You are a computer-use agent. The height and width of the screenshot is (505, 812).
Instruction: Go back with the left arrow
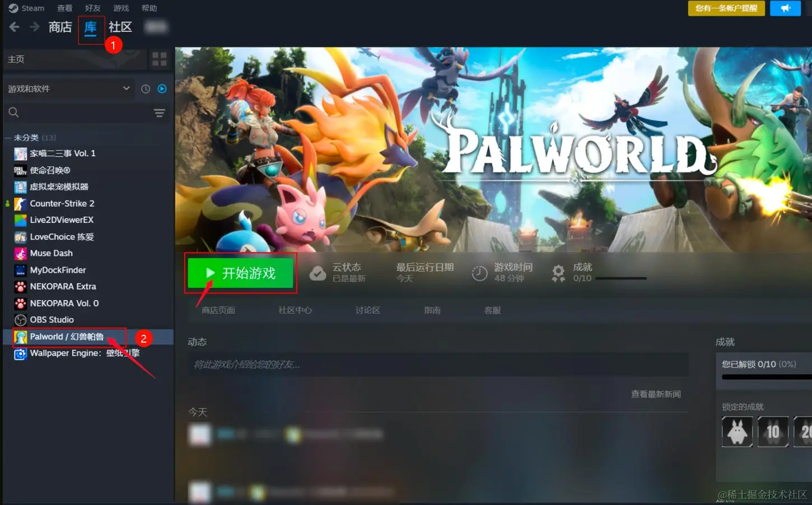tap(15, 27)
